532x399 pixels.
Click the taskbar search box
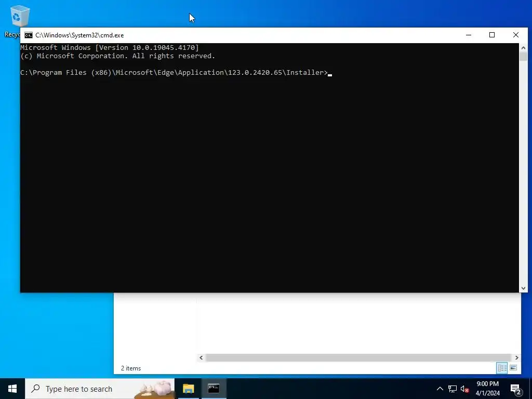tap(100, 389)
